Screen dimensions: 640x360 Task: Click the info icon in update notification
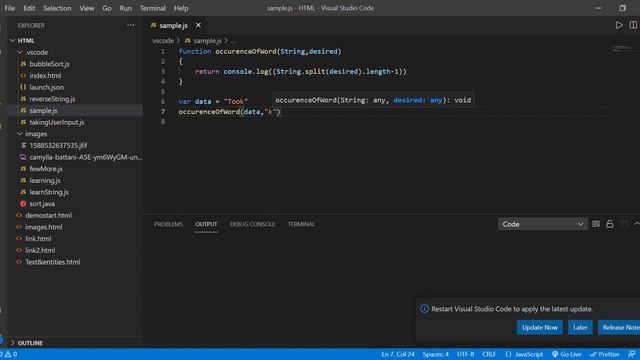(x=424, y=309)
